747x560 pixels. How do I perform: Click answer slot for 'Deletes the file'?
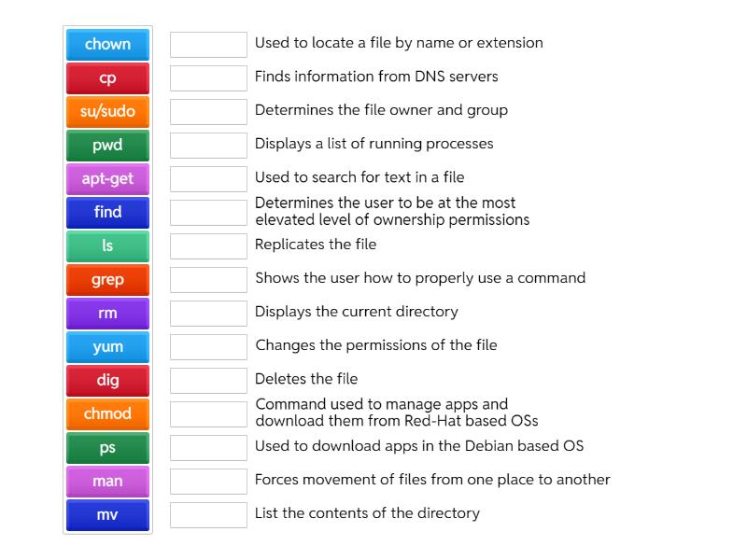pyautogui.click(x=208, y=380)
